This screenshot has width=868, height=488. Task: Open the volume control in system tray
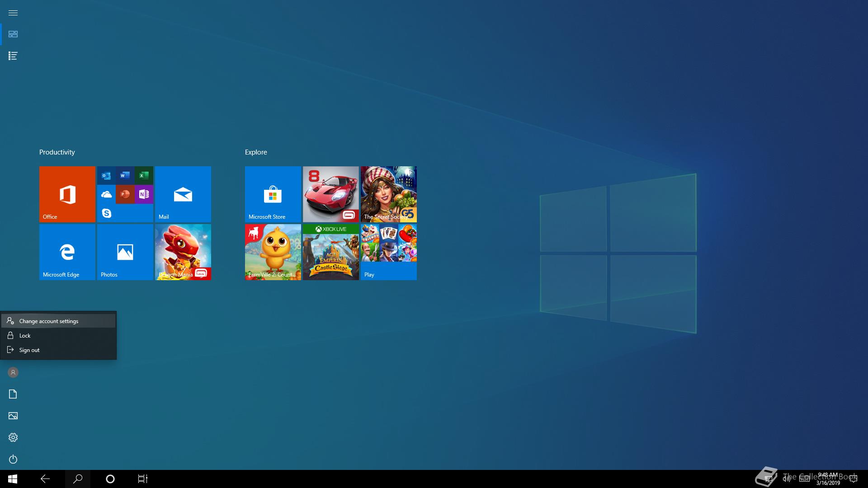click(787, 479)
